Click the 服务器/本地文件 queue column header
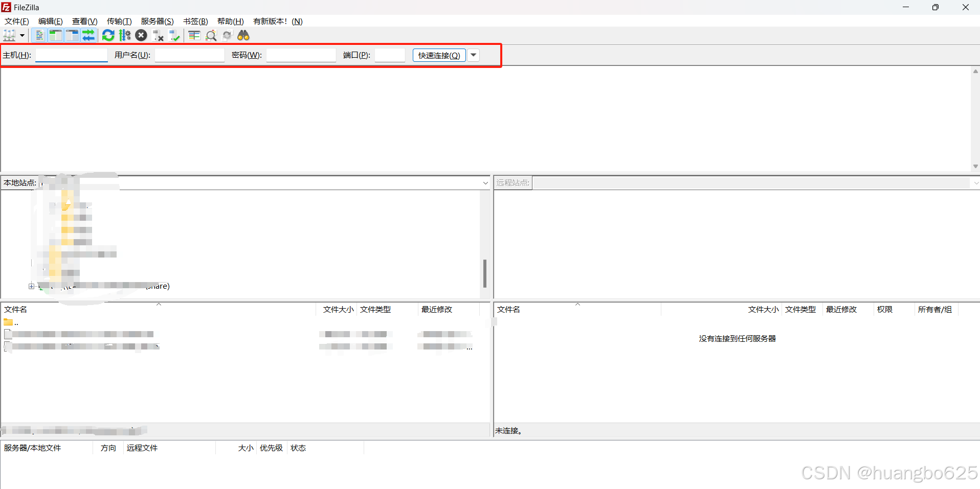Image resolution: width=980 pixels, height=489 pixels. [x=47, y=448]
